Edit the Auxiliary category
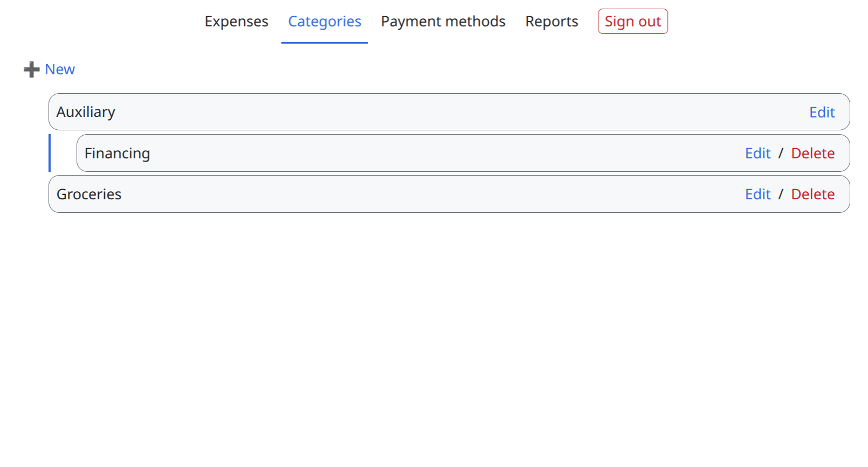868x467 pixels. [x=822, y=112]
